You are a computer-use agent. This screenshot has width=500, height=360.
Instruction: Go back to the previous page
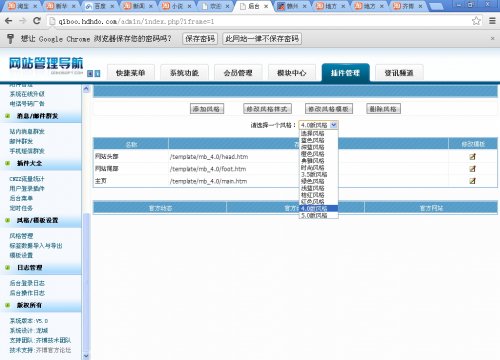coord(9,21)
